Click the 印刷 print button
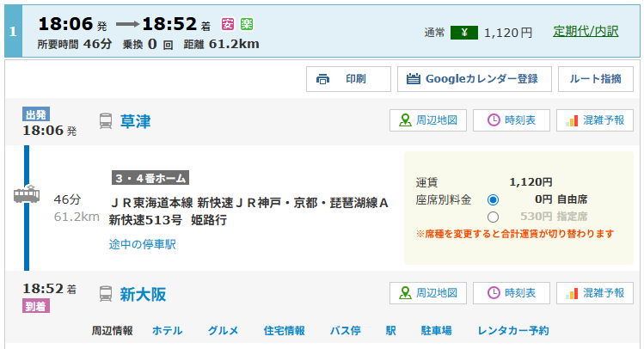 pos(348,79)
